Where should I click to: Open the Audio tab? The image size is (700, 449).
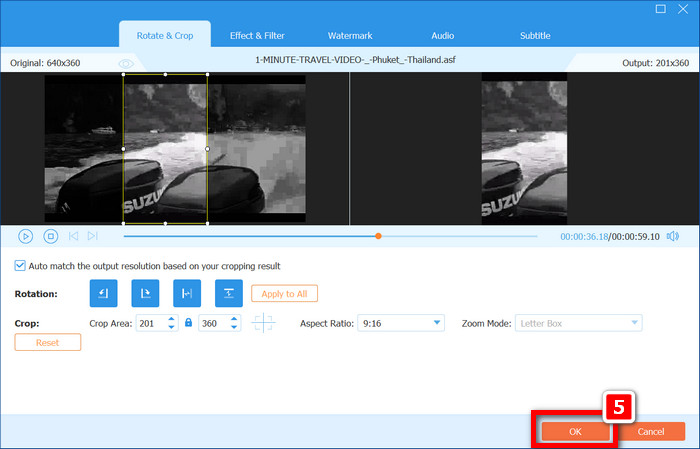point(442,36)
